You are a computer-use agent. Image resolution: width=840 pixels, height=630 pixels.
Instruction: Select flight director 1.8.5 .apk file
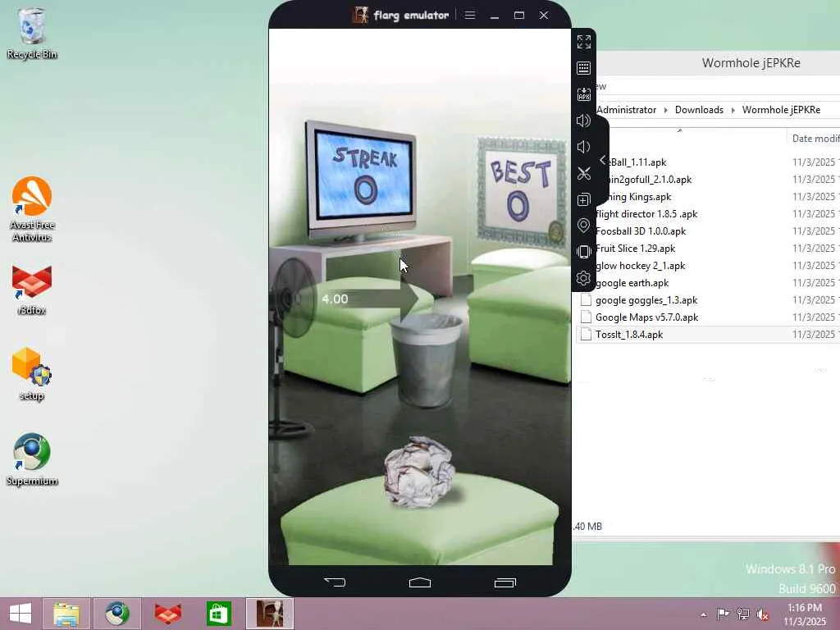(646, 214)
